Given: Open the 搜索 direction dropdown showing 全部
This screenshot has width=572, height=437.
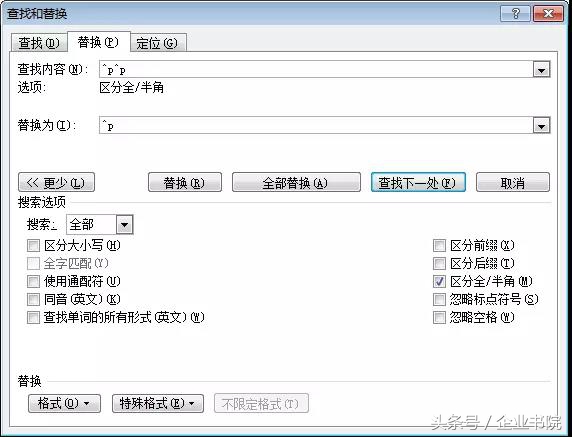Looking at the screenshot, I should 100,224.
